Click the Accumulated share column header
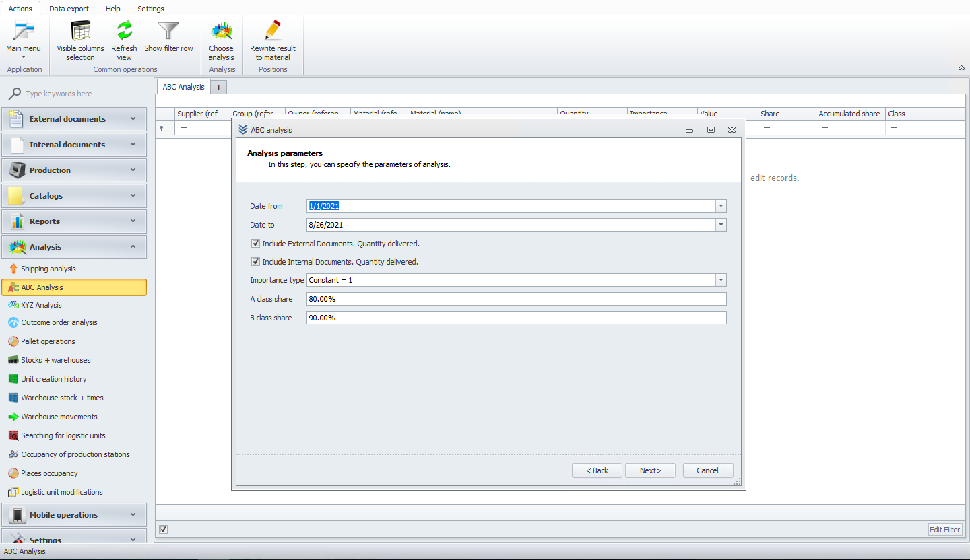This screenshot has width=970, height=560. tap(850, 114)
